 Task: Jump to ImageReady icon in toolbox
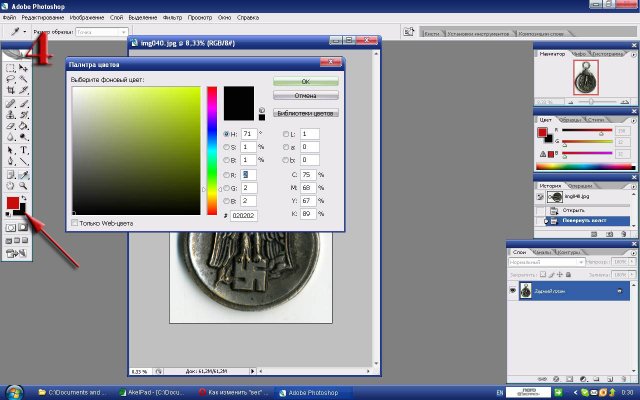pyautogui.click(x=17, y=253)
